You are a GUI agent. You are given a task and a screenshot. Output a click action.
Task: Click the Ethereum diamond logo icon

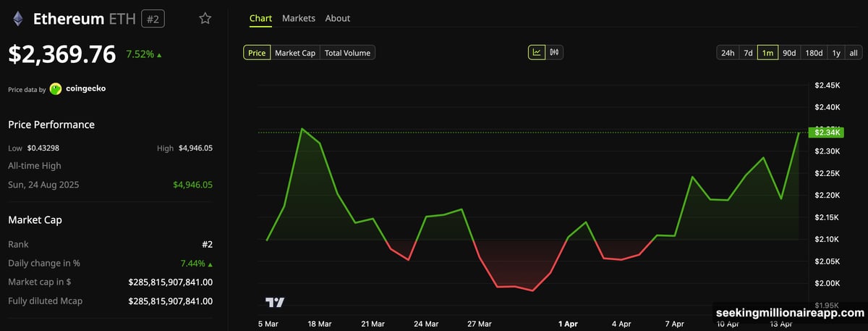pyautogui.click(x=17, y=19)
